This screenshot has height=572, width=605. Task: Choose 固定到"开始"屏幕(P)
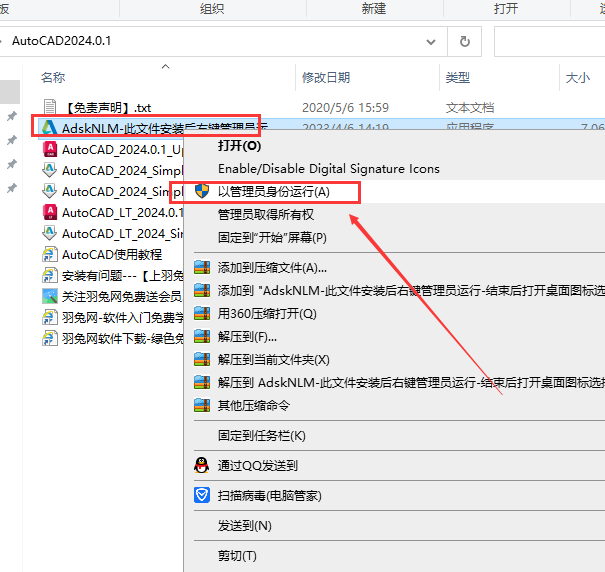[272, 237]
